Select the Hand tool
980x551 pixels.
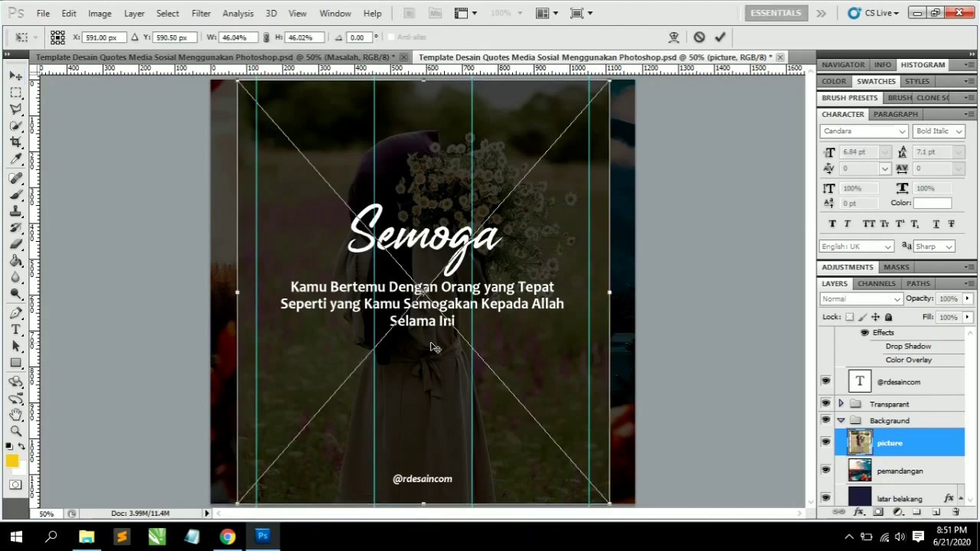pyautogui.click(x=15, y=415)
